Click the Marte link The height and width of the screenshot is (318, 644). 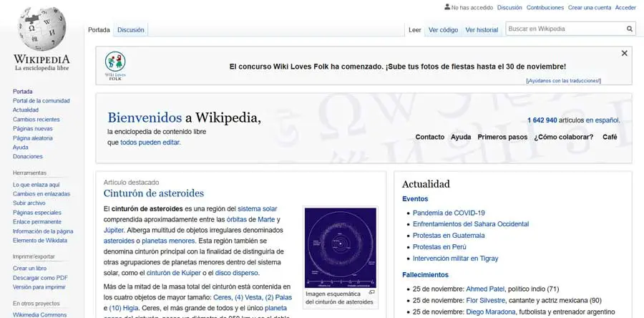[266, 219]
